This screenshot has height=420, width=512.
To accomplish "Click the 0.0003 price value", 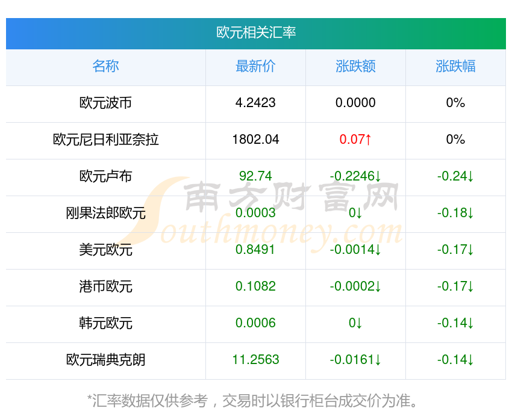I will pos(255,213).
